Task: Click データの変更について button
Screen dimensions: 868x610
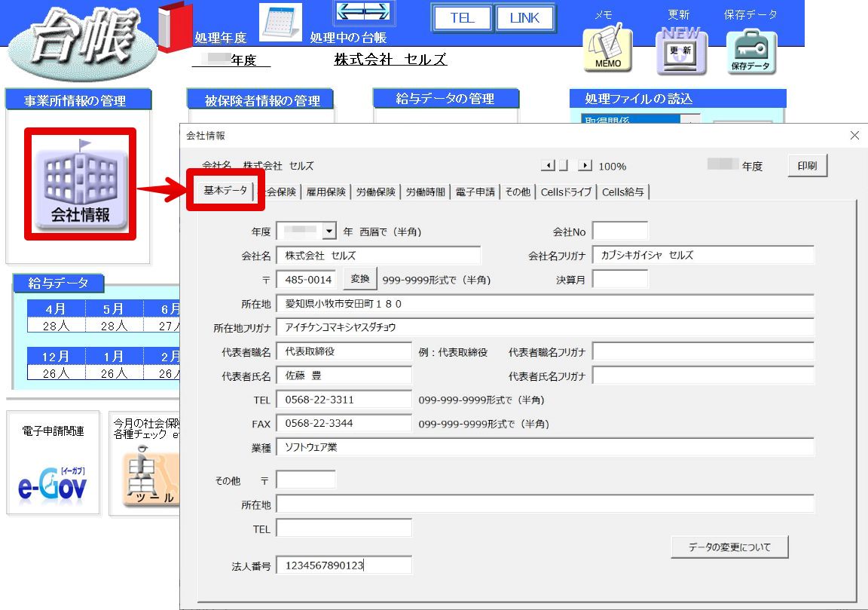Action: [729, 547]
